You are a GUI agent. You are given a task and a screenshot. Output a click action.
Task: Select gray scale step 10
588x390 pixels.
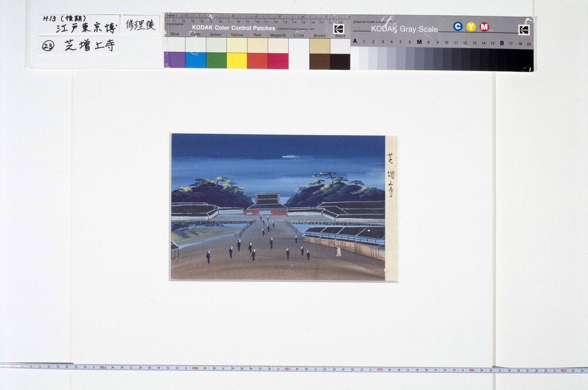[x=447, y=59]
